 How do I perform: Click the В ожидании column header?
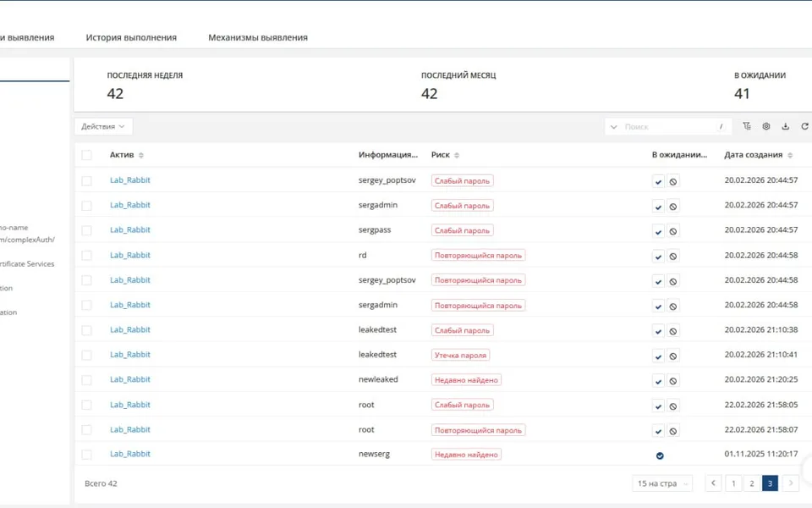(x=679, y=154)
